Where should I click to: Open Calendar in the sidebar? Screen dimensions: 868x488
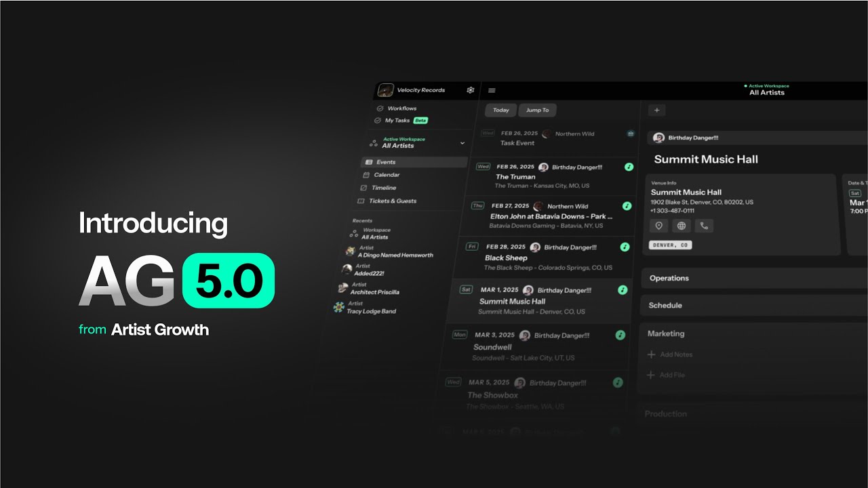pos(387,175)
